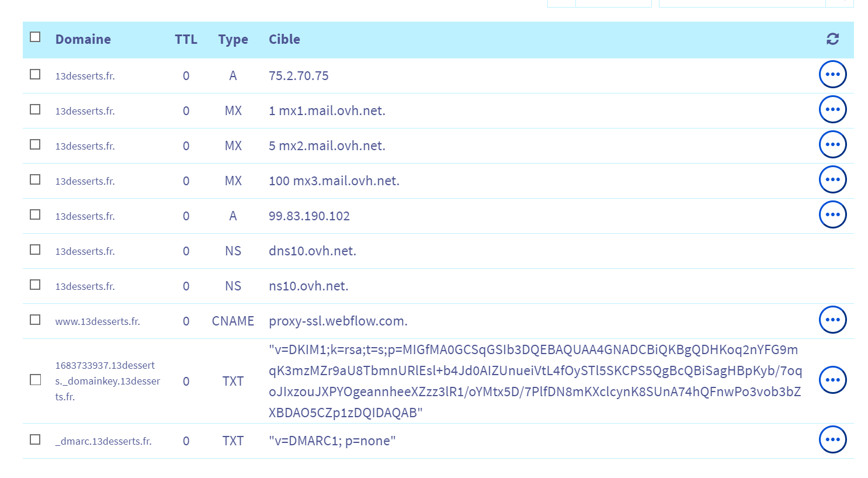Open actions menu for mx2.mail.ovh.net record
The width and height of the screenshot is (868, 478).
[832, 145]
